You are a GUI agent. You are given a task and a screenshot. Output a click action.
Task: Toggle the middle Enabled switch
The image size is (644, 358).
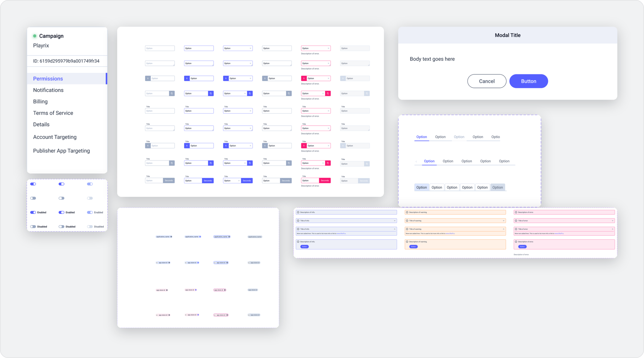pos(61,213)
